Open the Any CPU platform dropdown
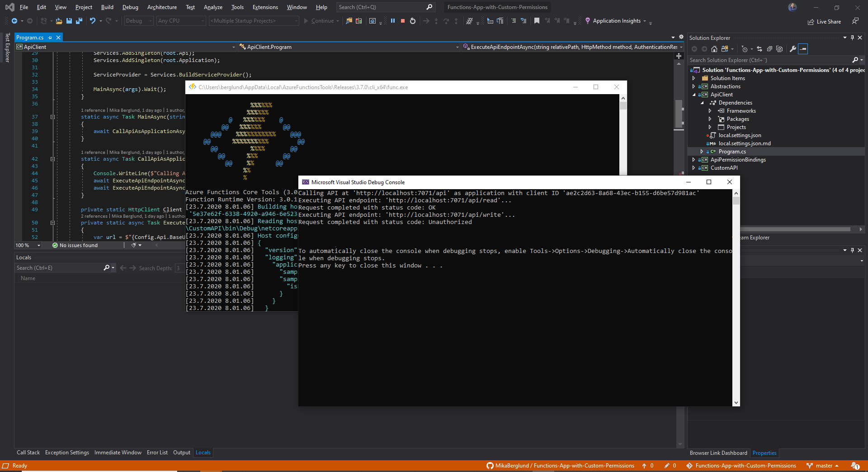The height and width of the screenshot is (472, 868). click(x=181, y=21)
